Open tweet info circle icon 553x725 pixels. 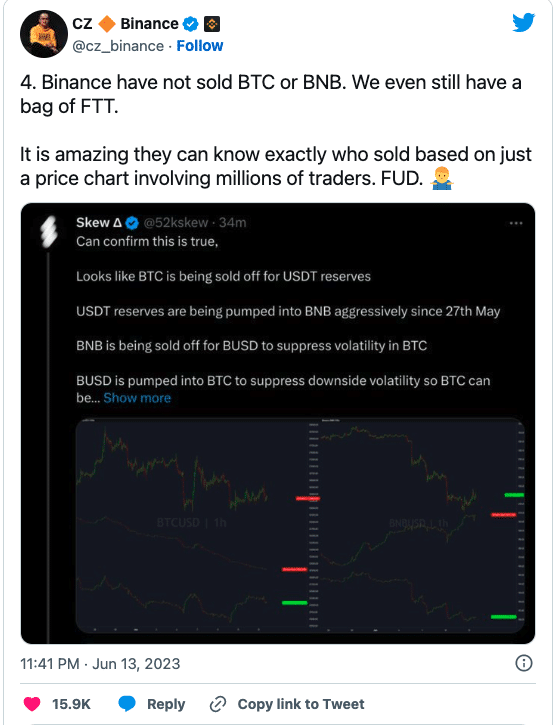coord(523,664)
